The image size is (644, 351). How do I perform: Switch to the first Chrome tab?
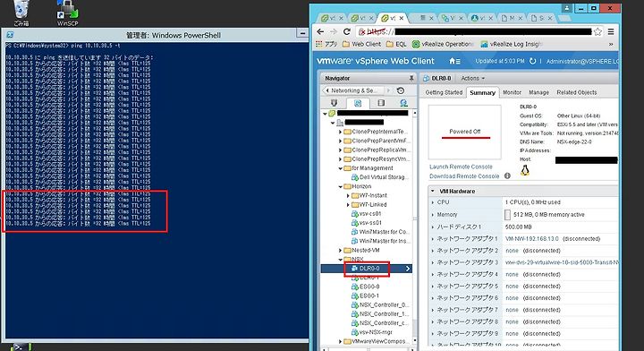332,18
